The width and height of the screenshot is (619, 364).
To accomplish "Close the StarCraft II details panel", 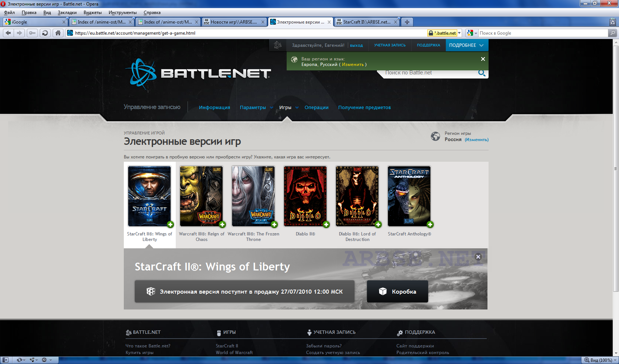I will [x=478, y=257].
